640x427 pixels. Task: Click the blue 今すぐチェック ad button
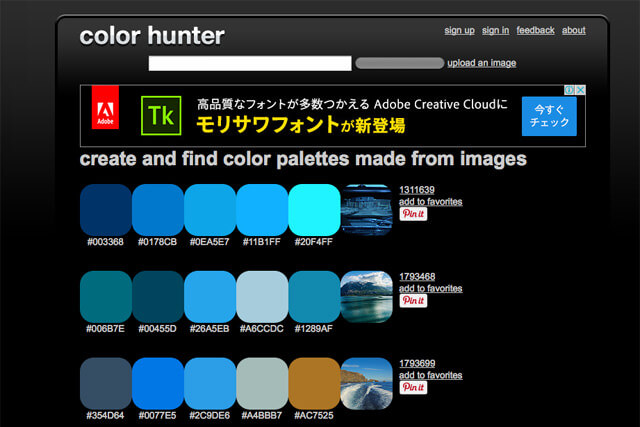point(549,116)
